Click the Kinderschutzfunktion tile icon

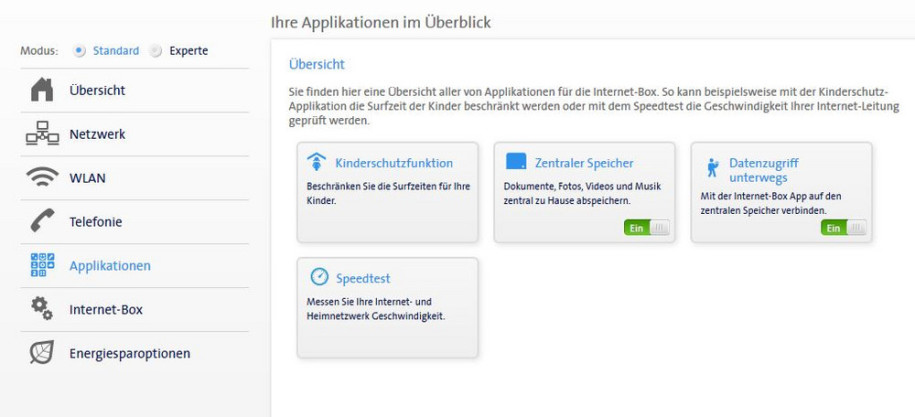click(316, 162)
